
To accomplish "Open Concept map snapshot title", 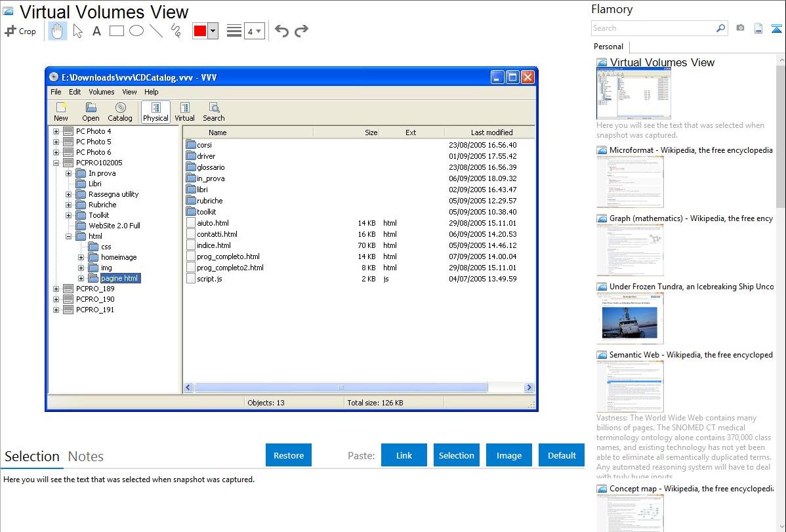I will 691,489.
